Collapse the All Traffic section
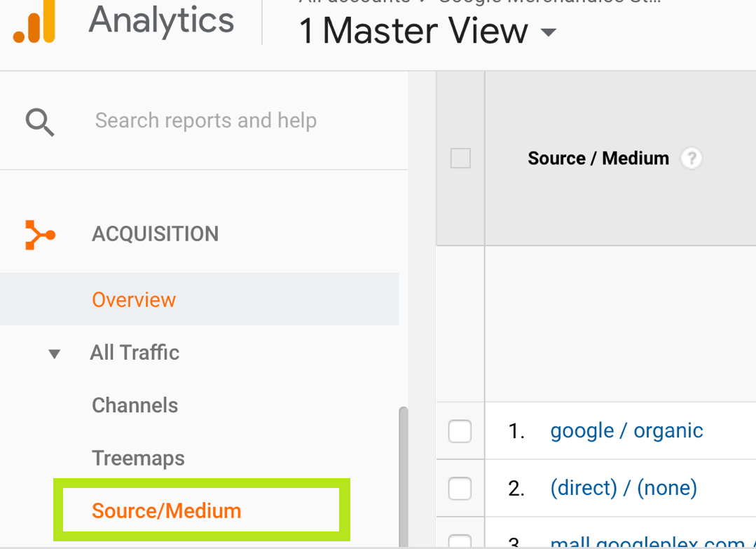The image size is (756, 549). (54, 353)
